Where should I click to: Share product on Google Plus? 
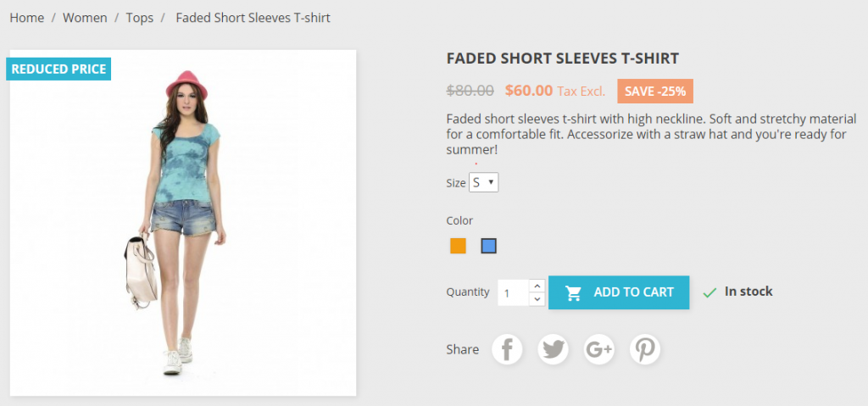(598, 349)
